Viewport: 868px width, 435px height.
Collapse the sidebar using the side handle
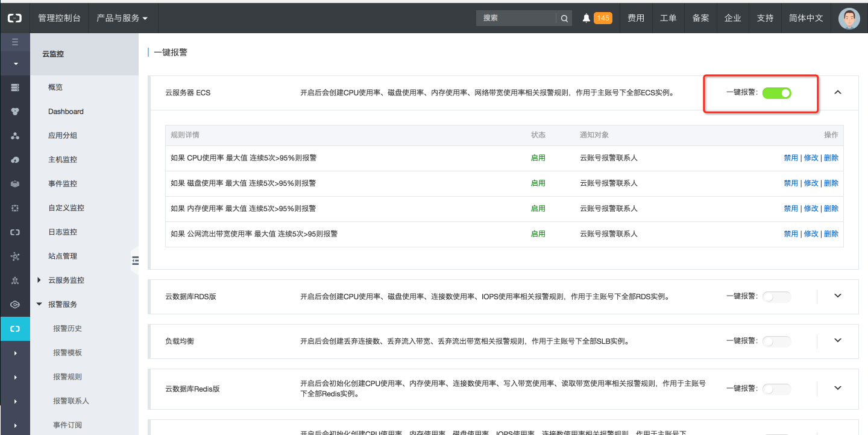(x=135, y=261)
